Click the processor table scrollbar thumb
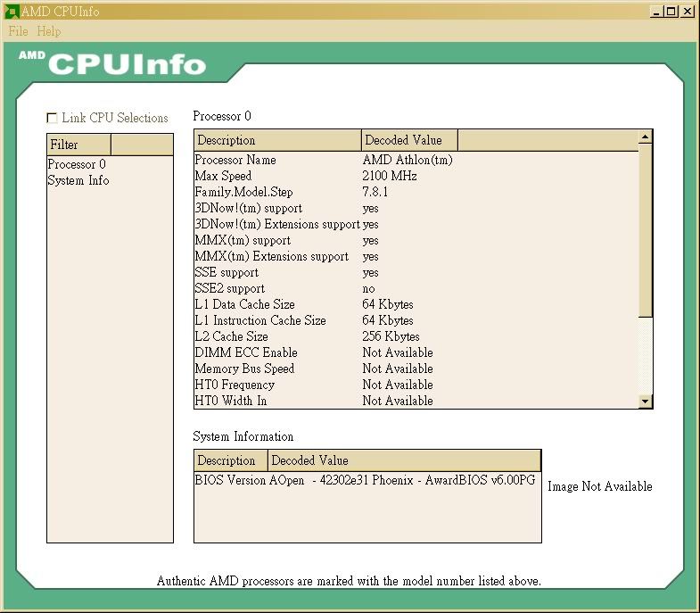 645,230
